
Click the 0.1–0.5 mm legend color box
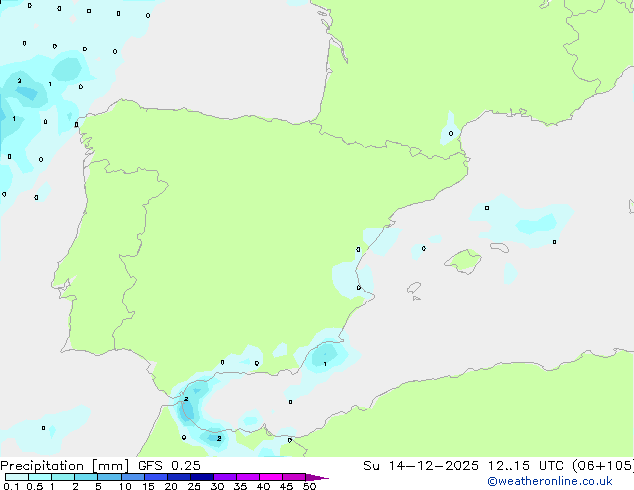coord(17,477)
